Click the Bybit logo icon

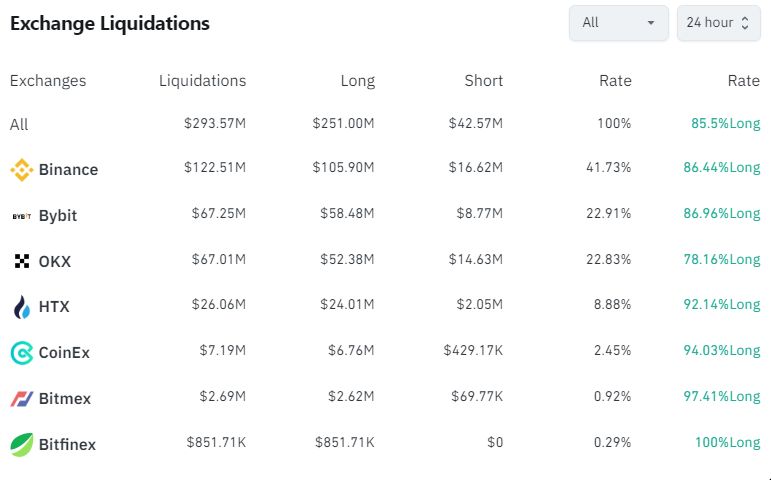[x=22, y=216]
